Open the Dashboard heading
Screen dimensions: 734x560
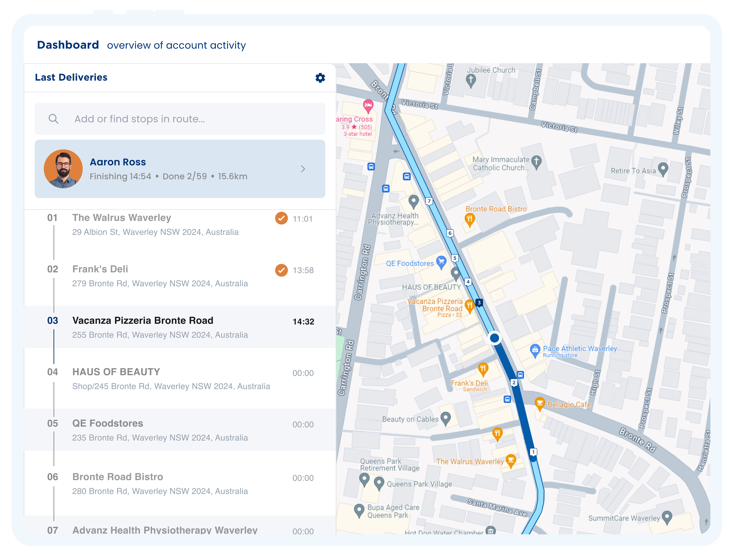tap(68, 45)
